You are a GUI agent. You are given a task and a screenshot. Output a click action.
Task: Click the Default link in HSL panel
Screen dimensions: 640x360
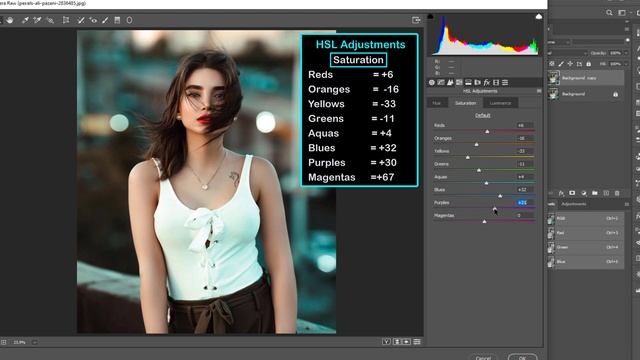coord(482,116)
